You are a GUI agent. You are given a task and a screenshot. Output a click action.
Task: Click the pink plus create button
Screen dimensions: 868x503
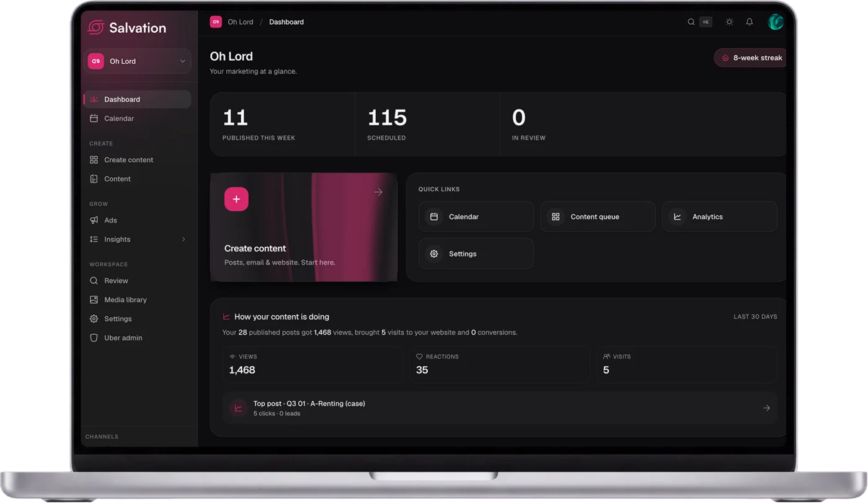click(236, 199)
